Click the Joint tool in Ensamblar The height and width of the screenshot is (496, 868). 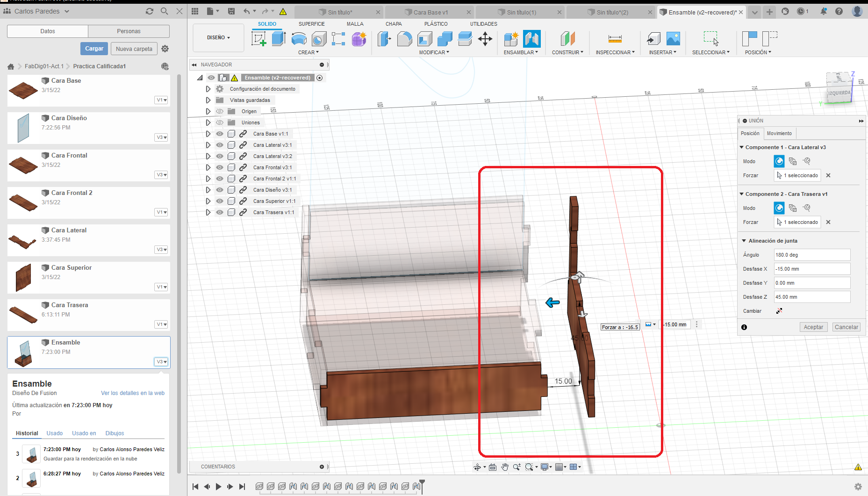532,38
